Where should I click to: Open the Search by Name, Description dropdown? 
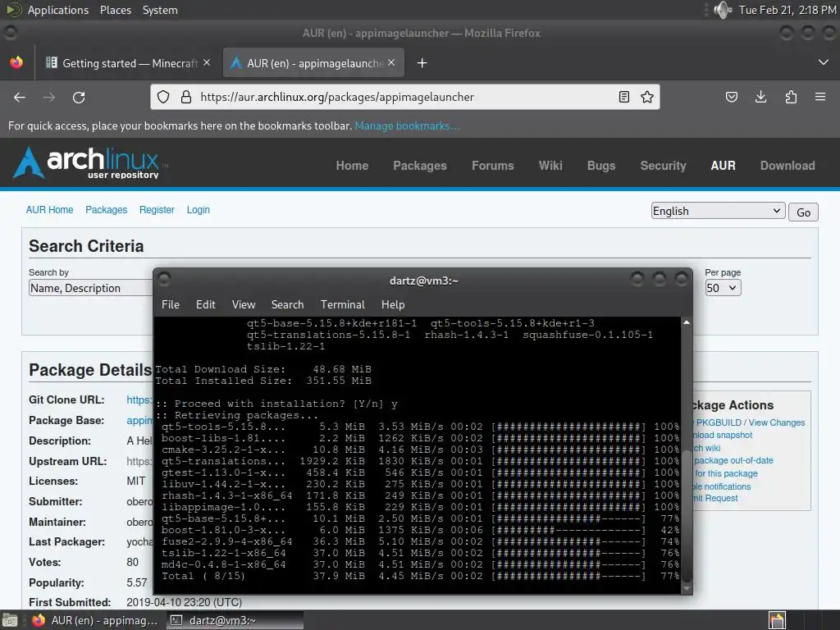(90, 288)
